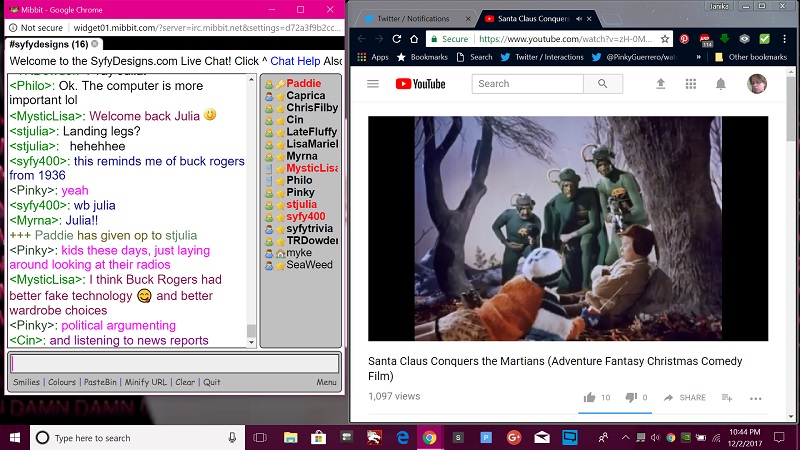Open the Bookmarks star shortcut
800x450 pixels.
pyautogui.click(x=422, y=57)
